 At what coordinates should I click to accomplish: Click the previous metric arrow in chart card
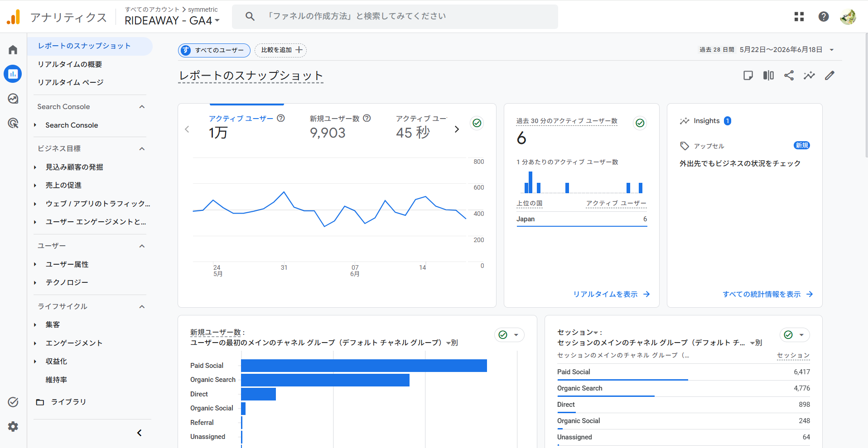coord(187,129)
